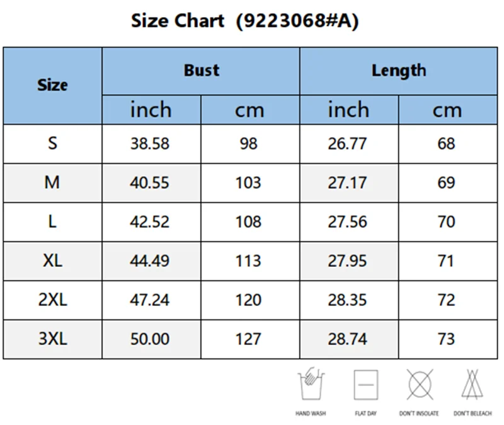Click the 38.58 bust inch cell
The image size is (504, 425).
150,144
